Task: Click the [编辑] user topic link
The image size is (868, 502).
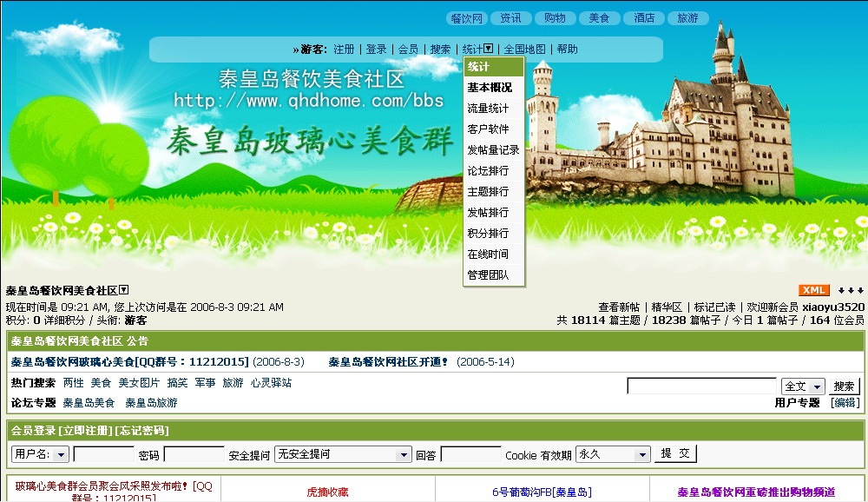Action: pyautogui.click(x=845, y=403)
